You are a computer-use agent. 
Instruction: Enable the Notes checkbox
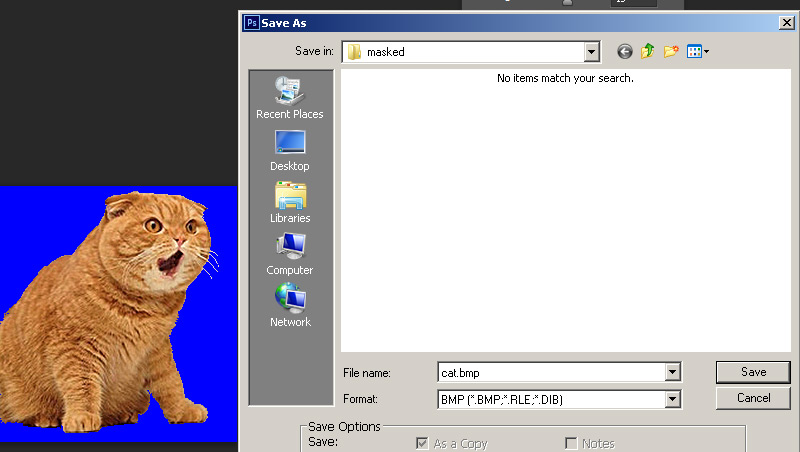(571, 443)
